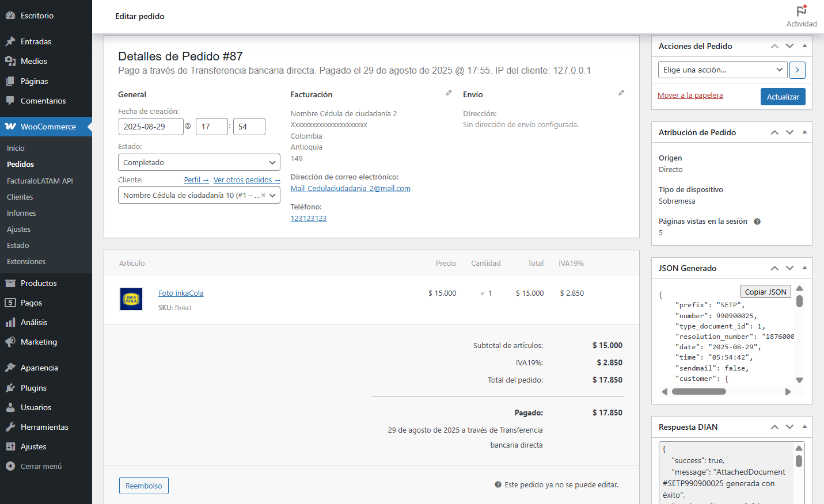Open the Foto inkaCola product link

click(x=181, y=293)
